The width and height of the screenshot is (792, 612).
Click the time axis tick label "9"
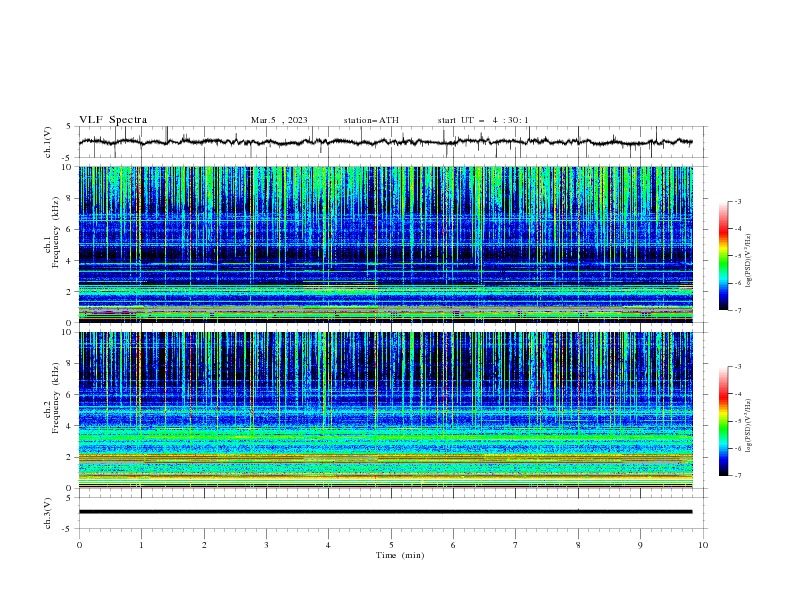tap(640, 545)
